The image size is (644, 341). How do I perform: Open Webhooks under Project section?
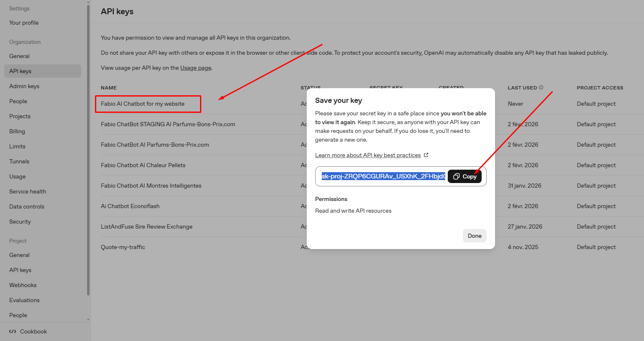click(23, 285)
